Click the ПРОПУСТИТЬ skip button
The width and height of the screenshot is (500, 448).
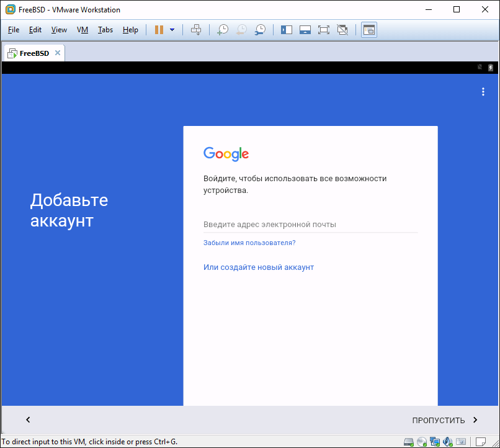click(445, 420)
